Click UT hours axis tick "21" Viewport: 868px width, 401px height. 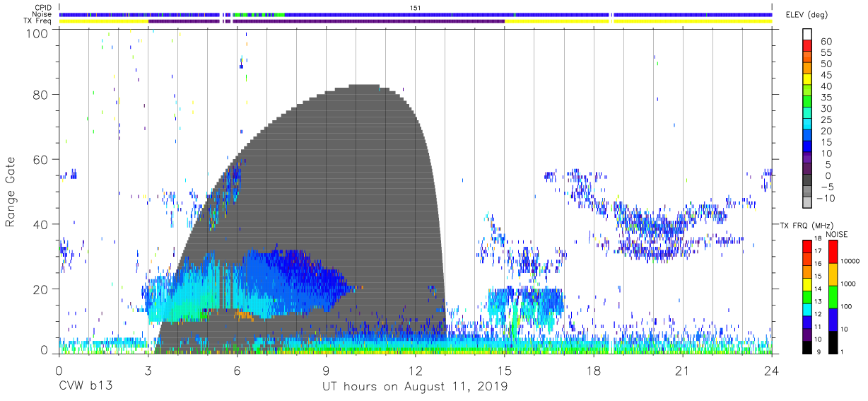pos(682,370)
